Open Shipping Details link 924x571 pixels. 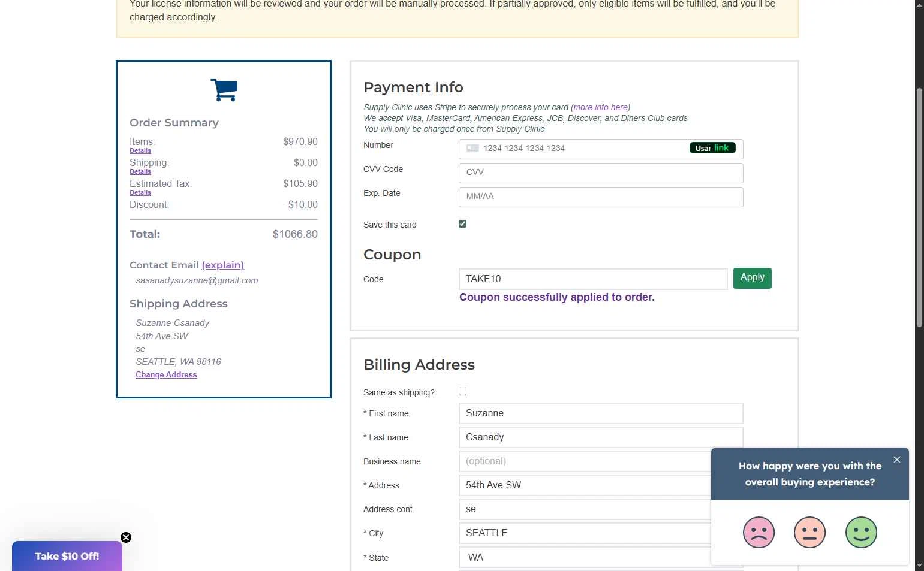(x=140, y=171)
